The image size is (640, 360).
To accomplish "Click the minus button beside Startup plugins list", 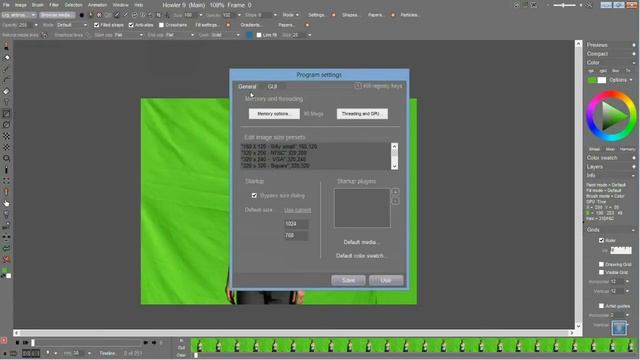I will pyautogui.click(x=396, y=201).
